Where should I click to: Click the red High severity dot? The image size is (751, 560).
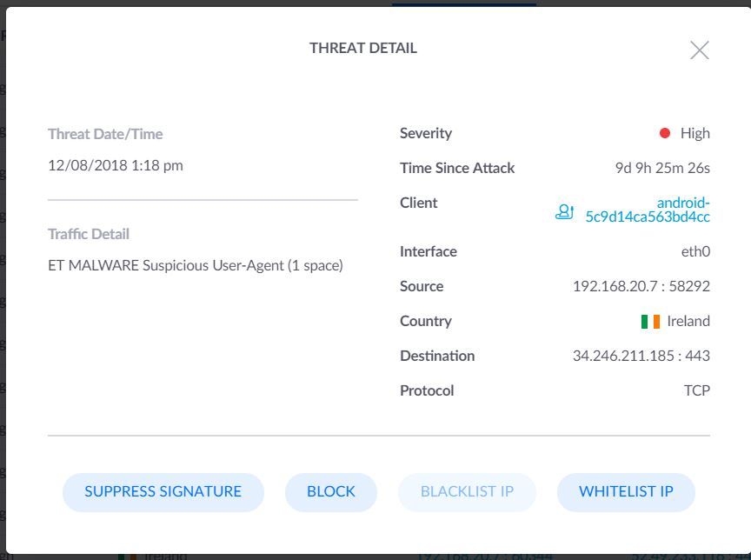[665, 133]
